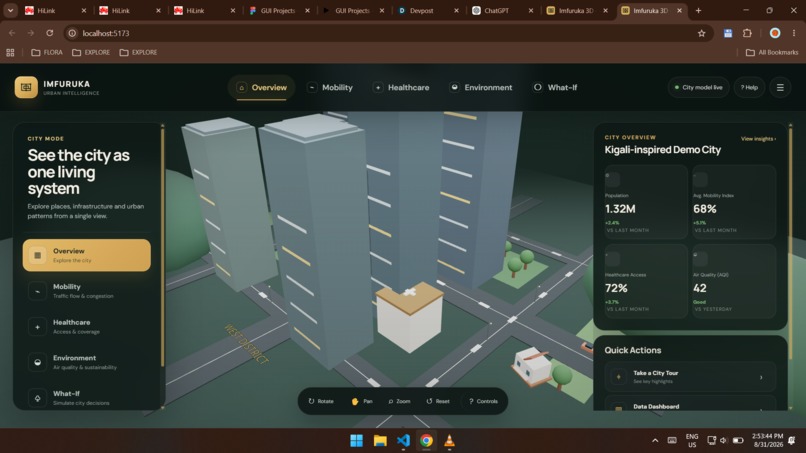Open the Chrome profile avatar
This screenshot has height=453, width=806.
775,33
